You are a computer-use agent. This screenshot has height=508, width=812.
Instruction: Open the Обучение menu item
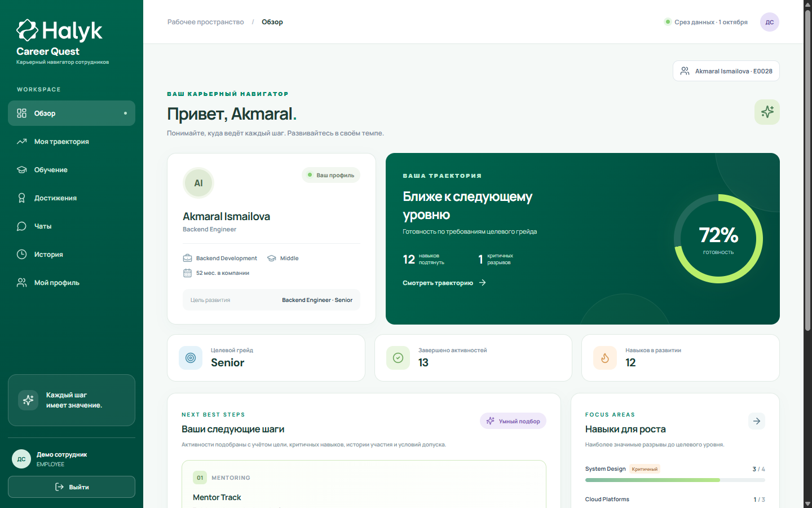[x=72, y=169]
